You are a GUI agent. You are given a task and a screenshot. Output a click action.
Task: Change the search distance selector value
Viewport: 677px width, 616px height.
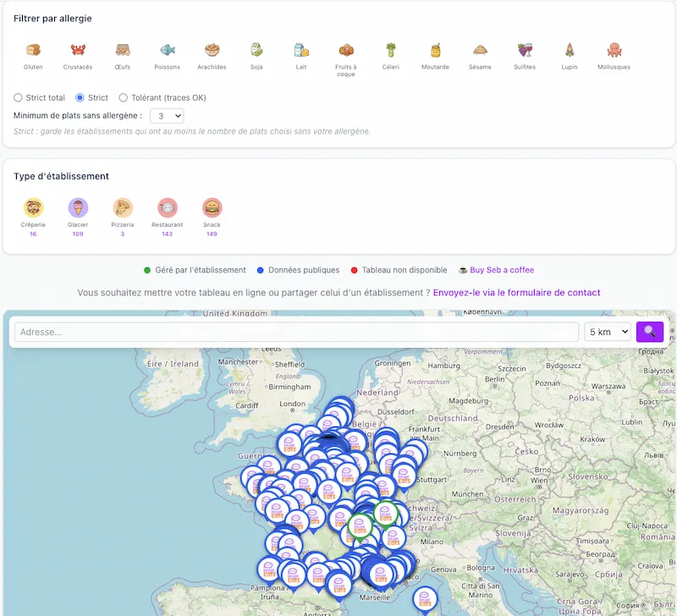(607, 332)
